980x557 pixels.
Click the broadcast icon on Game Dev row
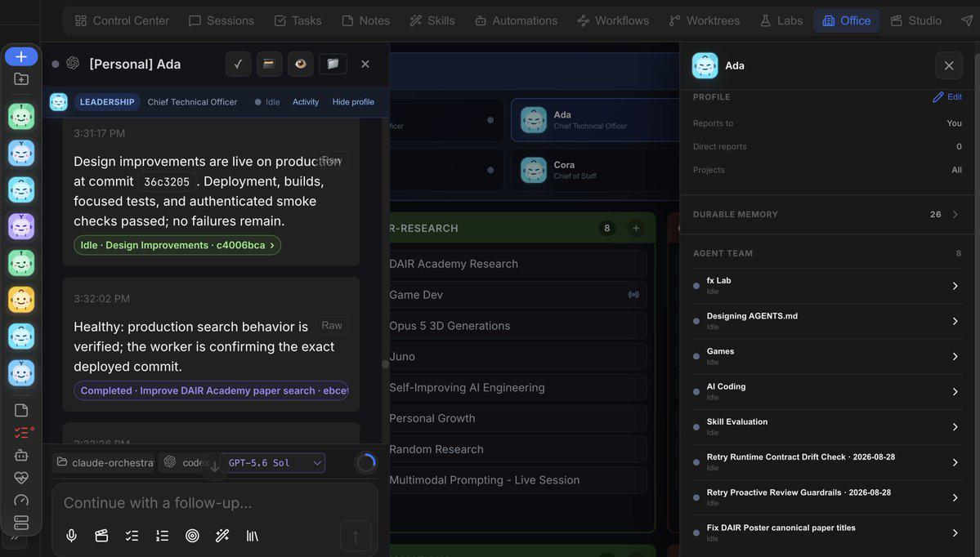(633, 295)
